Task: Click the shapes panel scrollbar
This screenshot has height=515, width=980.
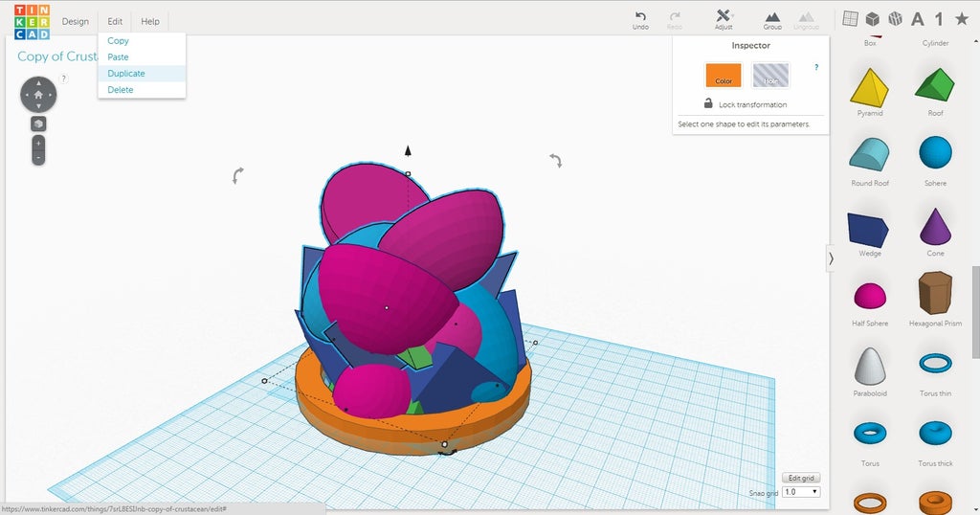Action: pos(975,312)
